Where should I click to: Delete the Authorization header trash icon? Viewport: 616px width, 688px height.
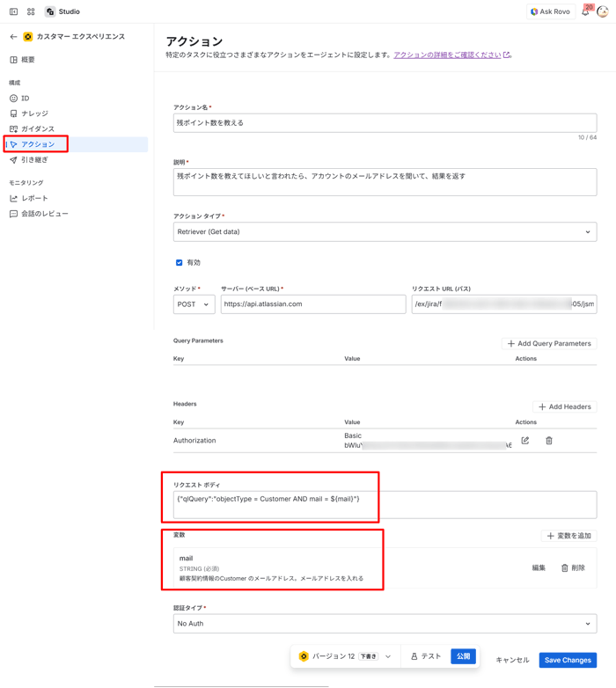549,441
